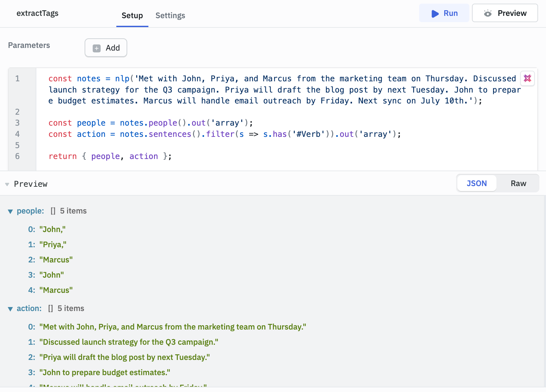Collapse the Preview panel triangle
Viewport: 546px width, 392px height.
7,184
